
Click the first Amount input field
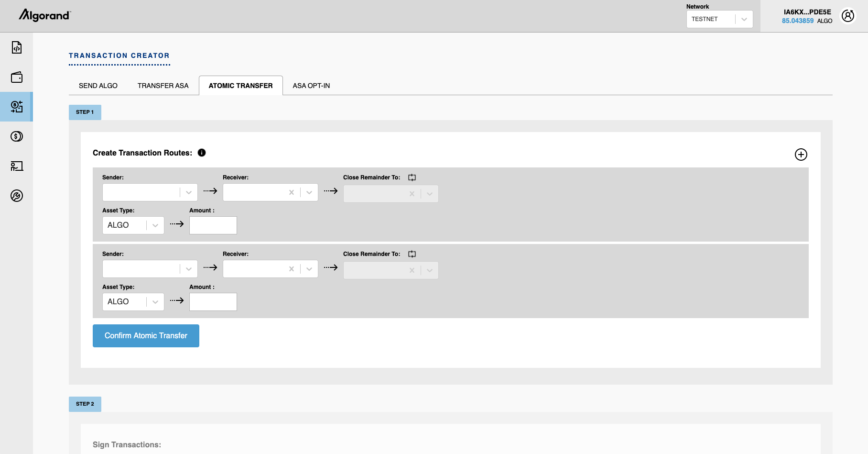213,225
